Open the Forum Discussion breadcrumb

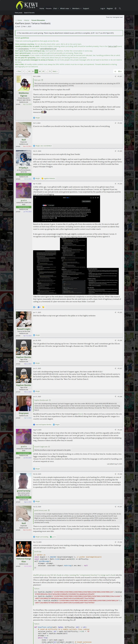38,20
